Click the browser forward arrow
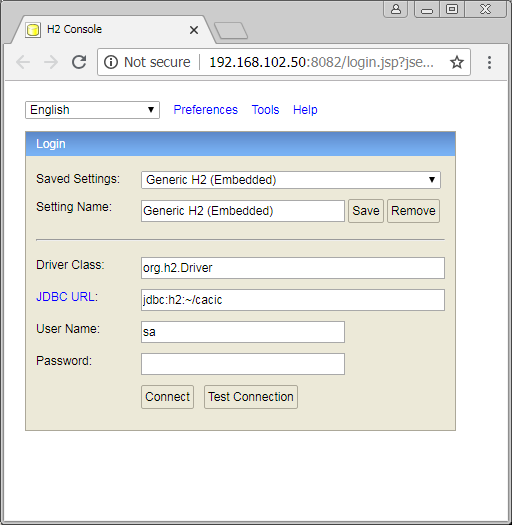The height and width of the screenshot is (525, 512). coord(51,62)
